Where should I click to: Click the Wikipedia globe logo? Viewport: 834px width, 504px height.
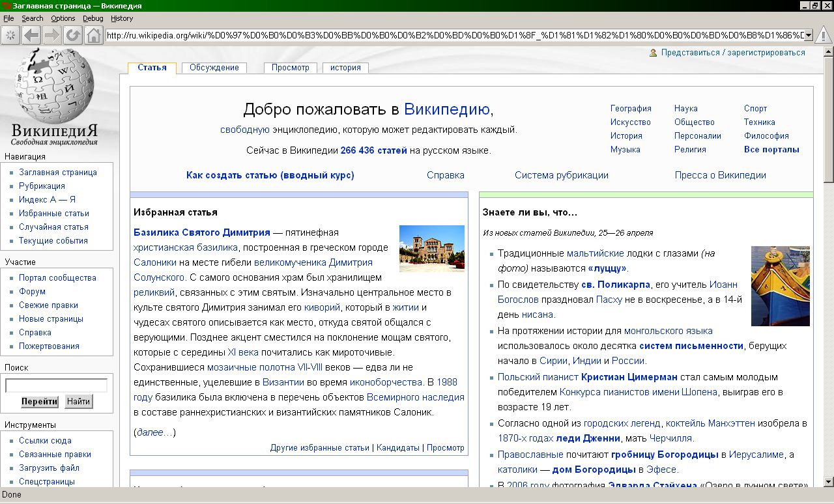click(x=54, y=87)
